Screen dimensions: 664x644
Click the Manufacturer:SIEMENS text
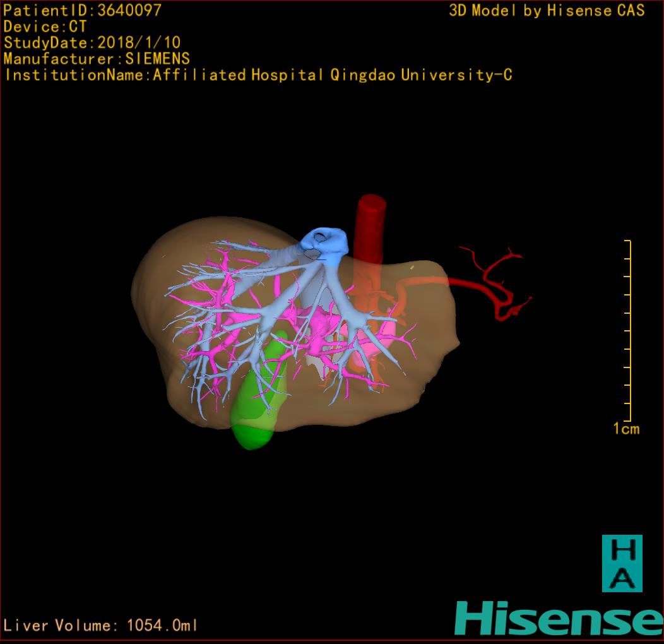pos(97,59)
